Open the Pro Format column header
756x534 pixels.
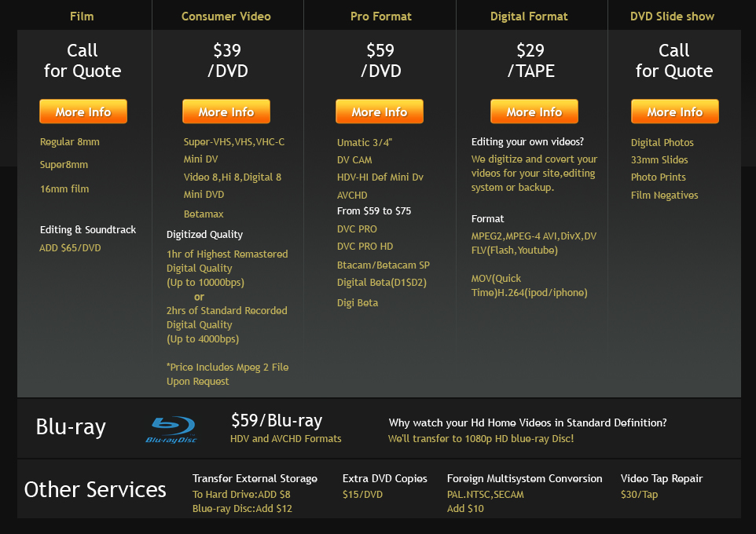pos(379,16)
